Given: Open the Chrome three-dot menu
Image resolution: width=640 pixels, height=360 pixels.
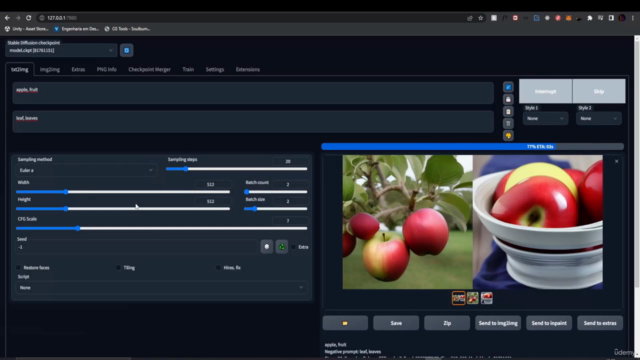Looking at the screenshot, I should coord(633,18).
